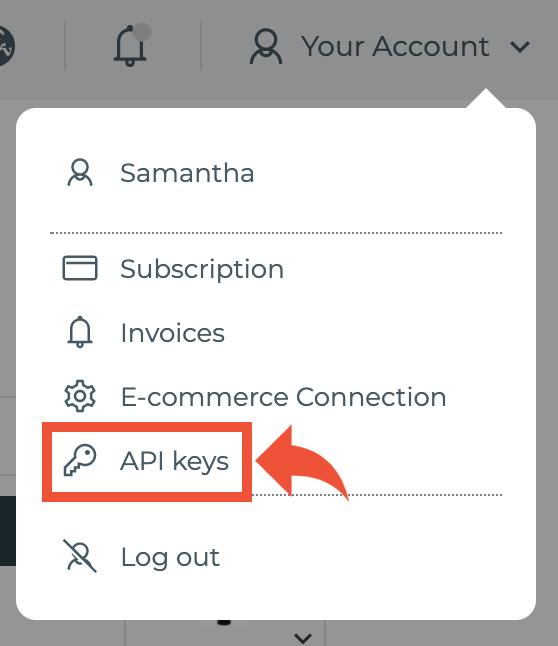
Task: Click the key icon for API keys
Action: 80,460
